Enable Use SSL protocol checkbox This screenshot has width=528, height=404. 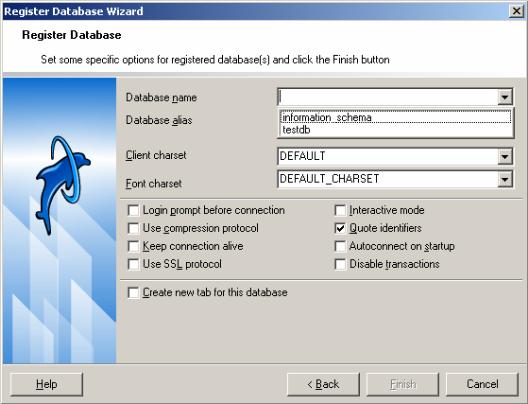click(x=133, y=264)
